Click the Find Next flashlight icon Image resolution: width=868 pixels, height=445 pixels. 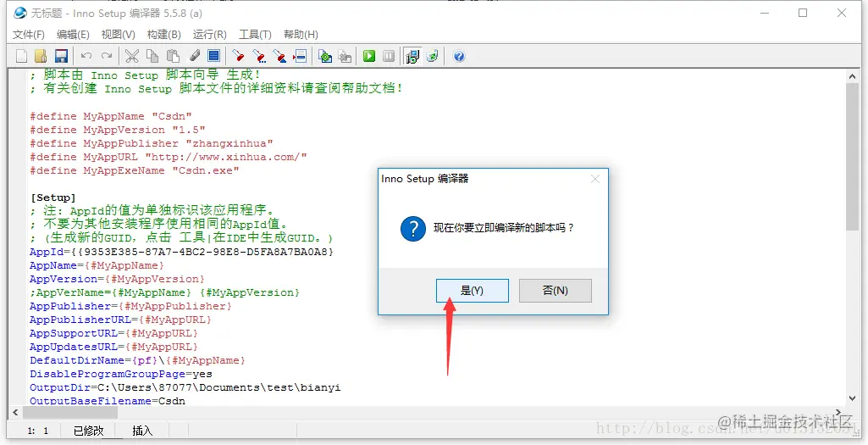point(259,56)
